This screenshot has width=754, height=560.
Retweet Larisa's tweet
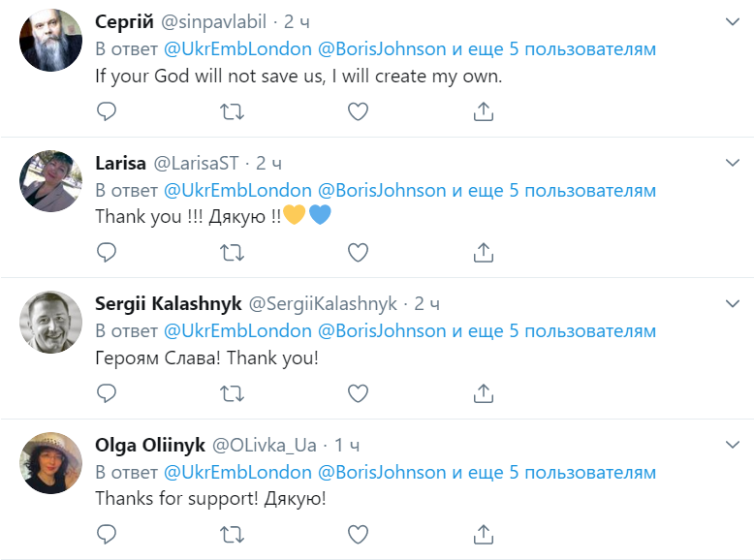coord(232,253)
